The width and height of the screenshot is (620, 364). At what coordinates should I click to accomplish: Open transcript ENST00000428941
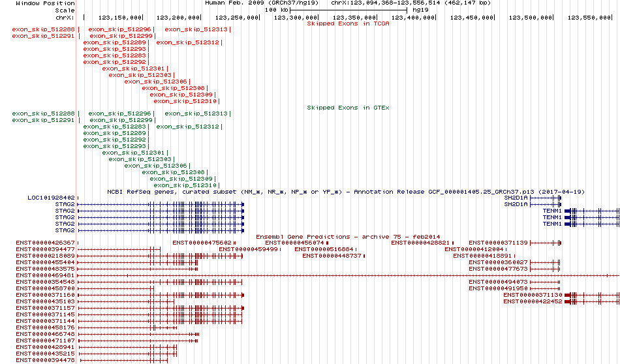[x=45, y=348]
